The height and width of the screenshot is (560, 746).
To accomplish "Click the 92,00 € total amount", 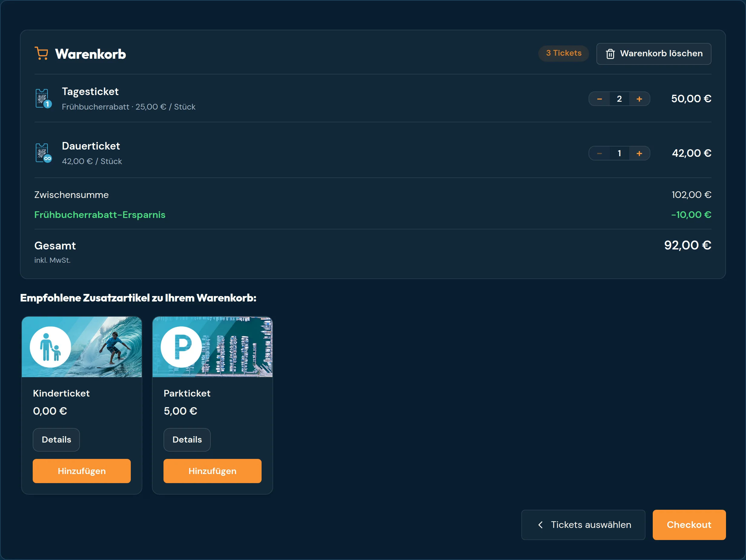I will tap(688, 245).
